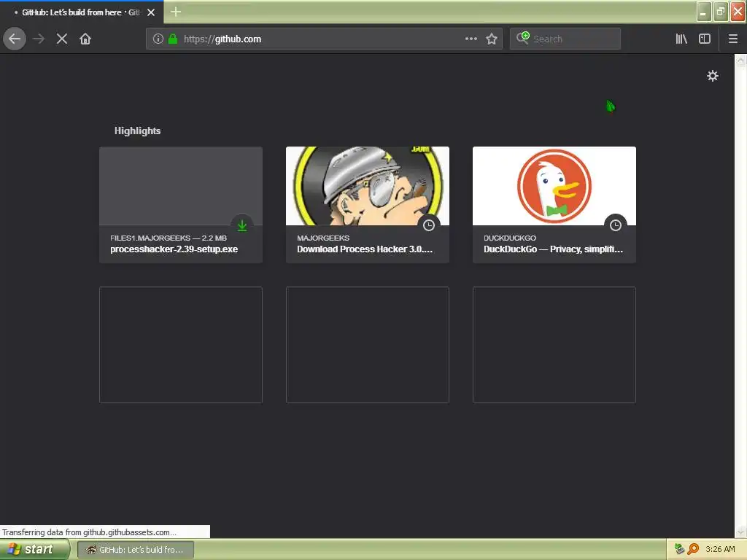Image resolution: width=747 pixels, height=560 pixels.
Task: Select GitHub taskbar button for the browser
Action: click(135, 550)
